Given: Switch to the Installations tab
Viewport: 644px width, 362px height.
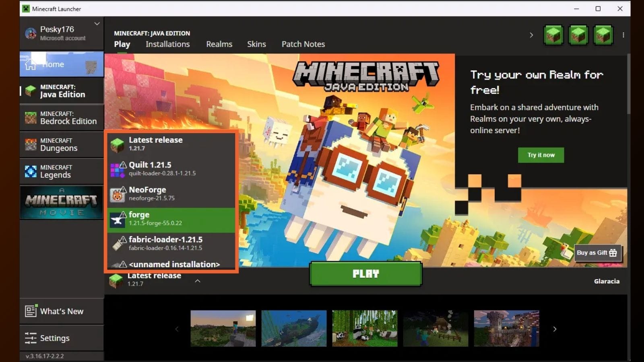Looking at the screenshot, I should 167,44.
